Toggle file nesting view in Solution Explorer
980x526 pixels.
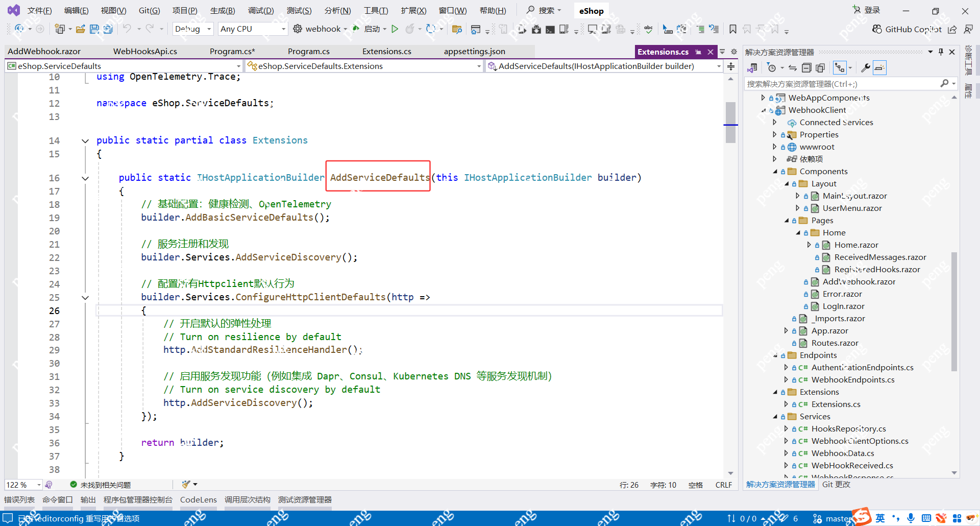840,68
